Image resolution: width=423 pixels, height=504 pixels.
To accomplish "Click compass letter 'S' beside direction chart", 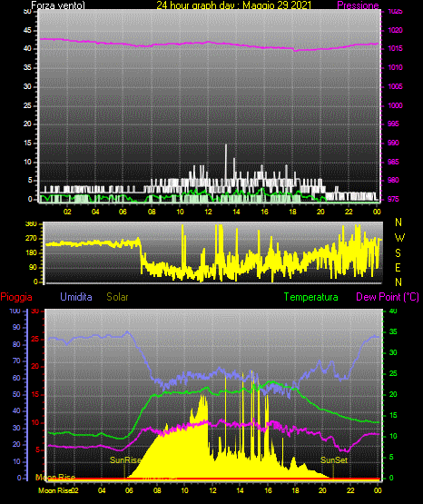I will (x=398, y=253).
